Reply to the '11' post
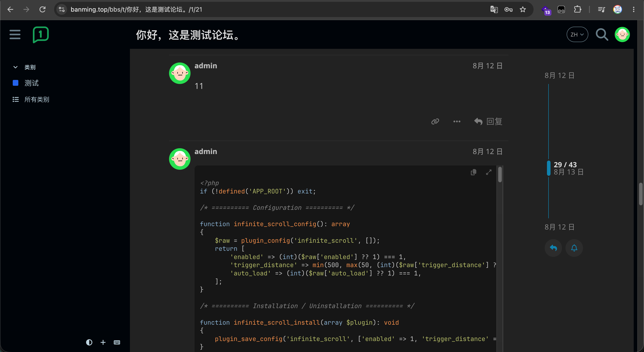Screen dimensions: 644x352 click(488, 121)
